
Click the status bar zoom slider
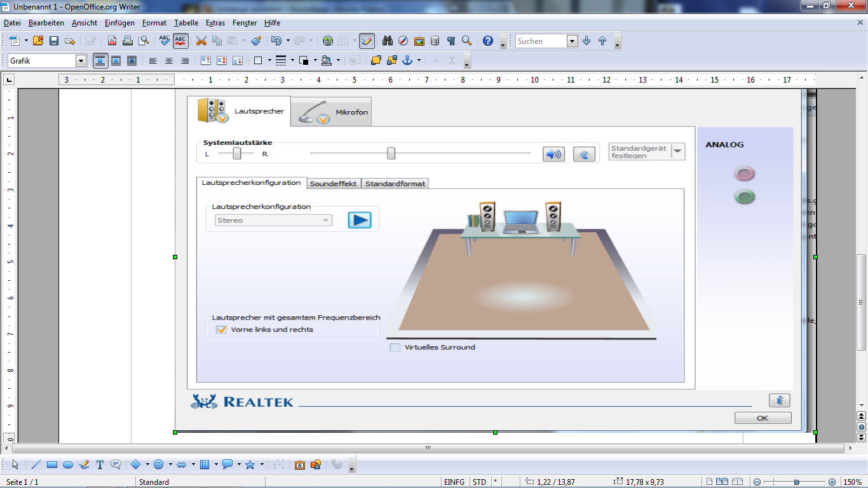tap(796, 482)
